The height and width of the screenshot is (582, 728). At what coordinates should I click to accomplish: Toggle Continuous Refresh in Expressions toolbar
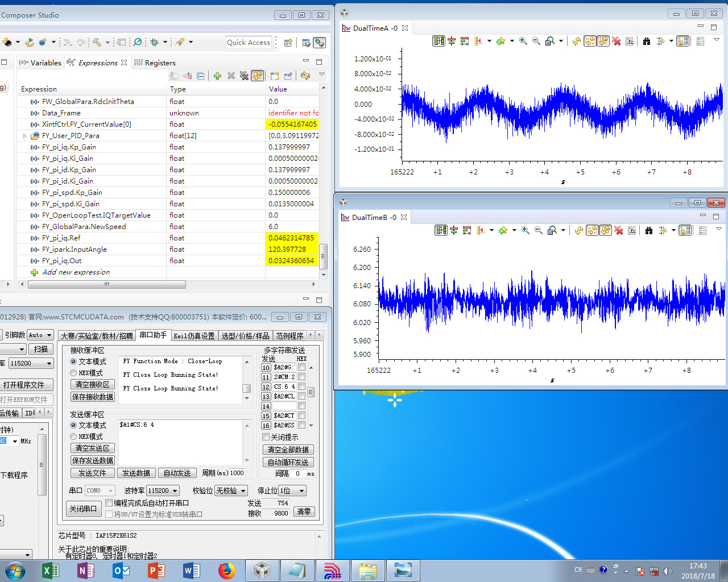[x=258, y=76]
